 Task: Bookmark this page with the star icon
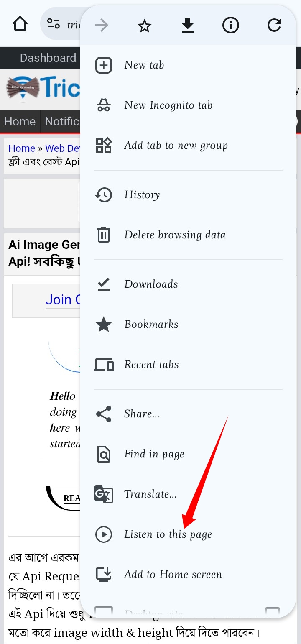click(144, 26)
